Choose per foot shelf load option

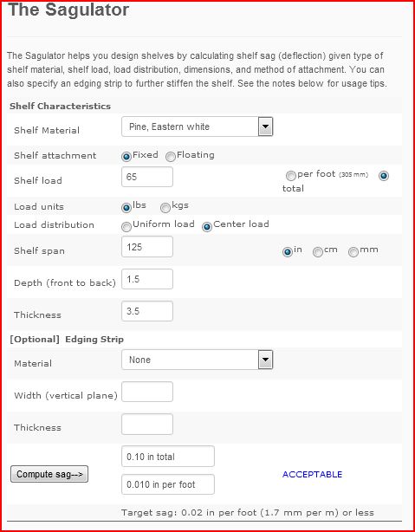pyautogui.click(x=291, y=176)
